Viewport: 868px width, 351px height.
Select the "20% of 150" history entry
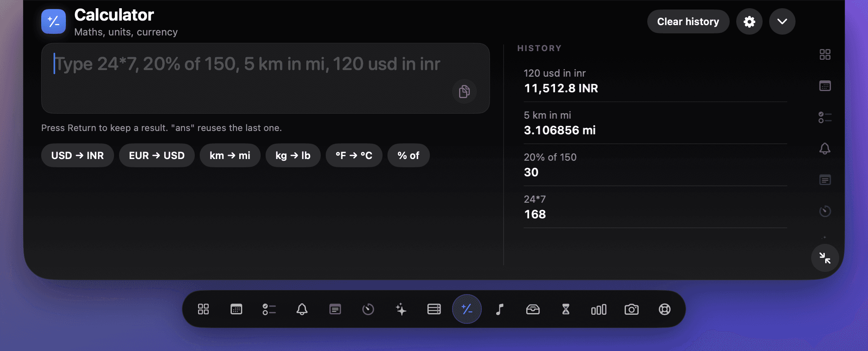click(x=550, y=157)
